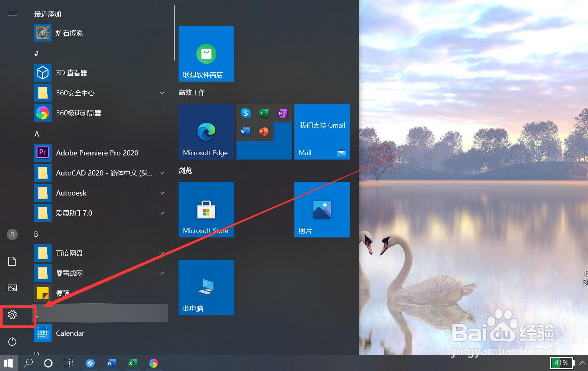Open taskbar search magnifier
Viewport: 588px width, 371px height.
tap(28, 363)
